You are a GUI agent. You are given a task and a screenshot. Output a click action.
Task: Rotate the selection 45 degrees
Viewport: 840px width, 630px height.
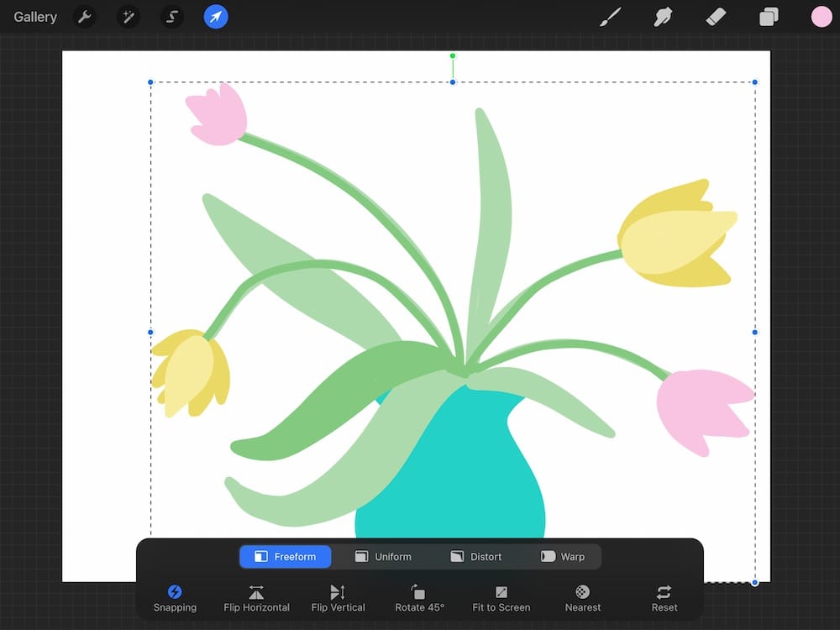click(419, 597)
